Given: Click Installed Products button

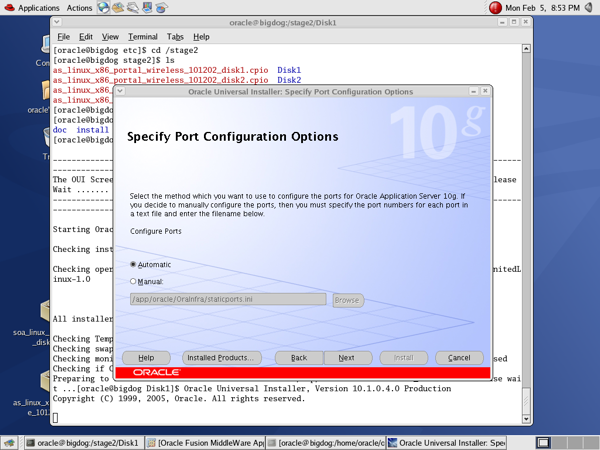Looking at the screenshot, I should (x=222, y=358).
